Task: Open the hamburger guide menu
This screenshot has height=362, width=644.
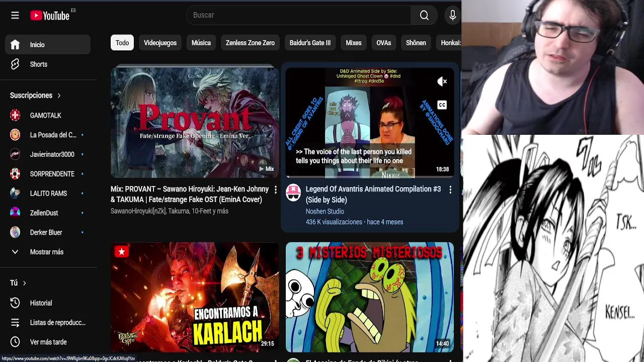Action: (x=15, y=15)
